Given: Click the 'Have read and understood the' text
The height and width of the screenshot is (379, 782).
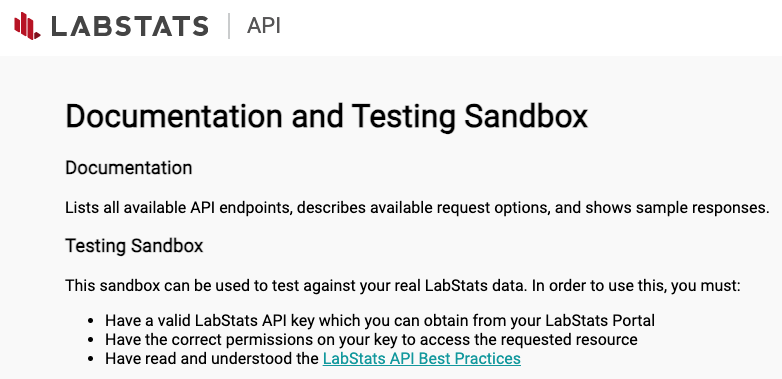Looking at the screenshot, I should [x=212, y=359].
